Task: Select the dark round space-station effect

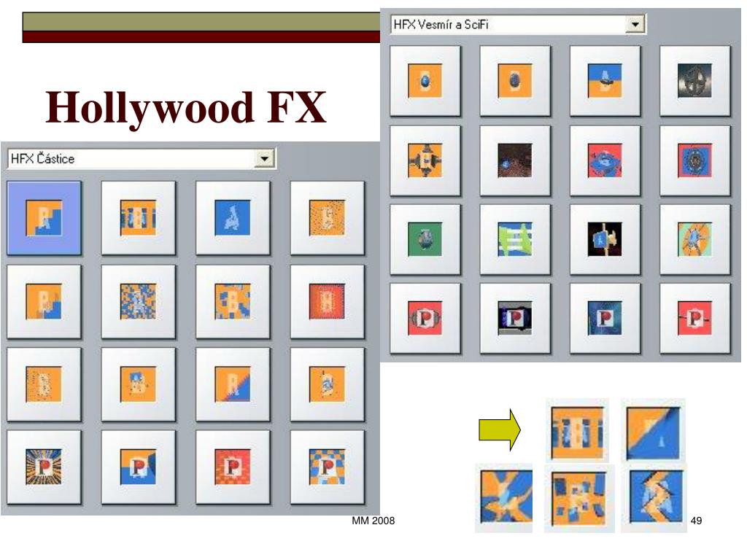Action: (694, 81)
